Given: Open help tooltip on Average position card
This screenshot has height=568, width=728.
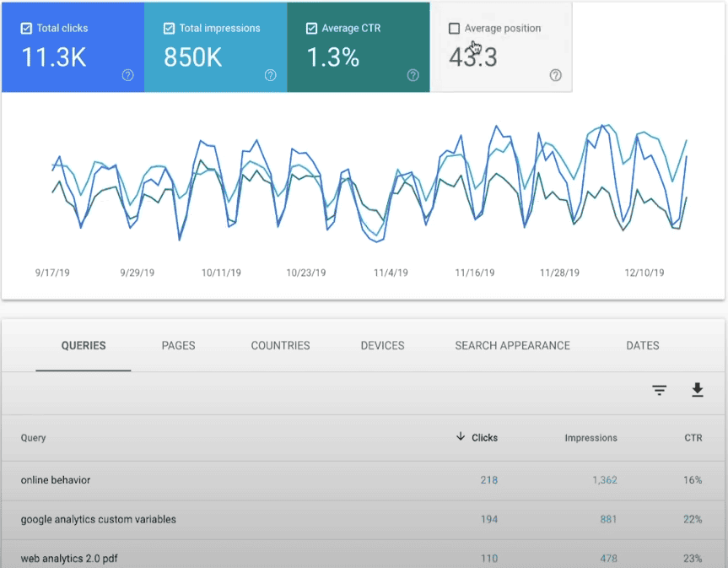Looking at the screenshot, I should click(x=555, y=75).
